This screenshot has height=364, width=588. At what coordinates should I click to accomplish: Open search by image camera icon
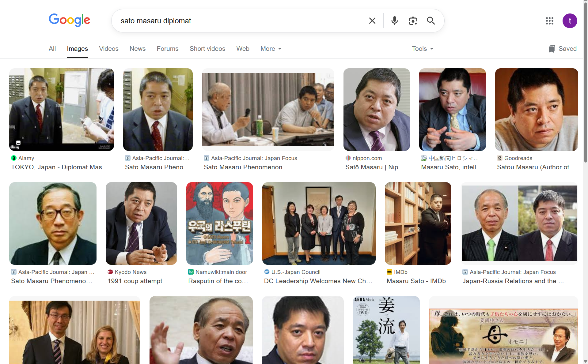coord(413,21)
